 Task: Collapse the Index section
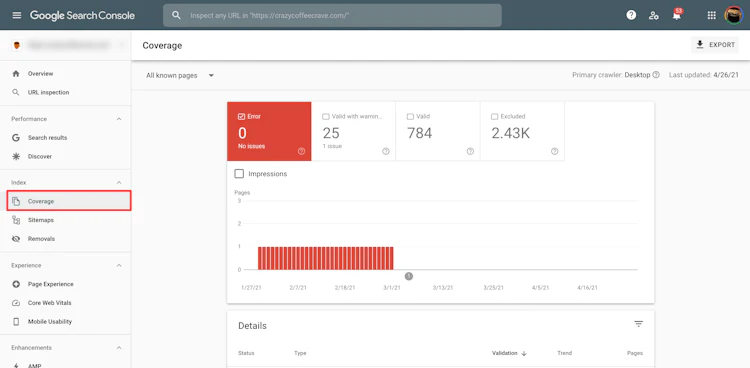click(119, 183)
